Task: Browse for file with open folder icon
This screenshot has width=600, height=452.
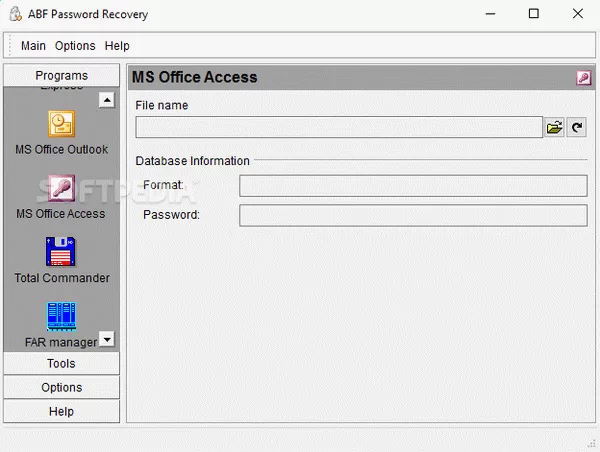Action: pos(554,127)
